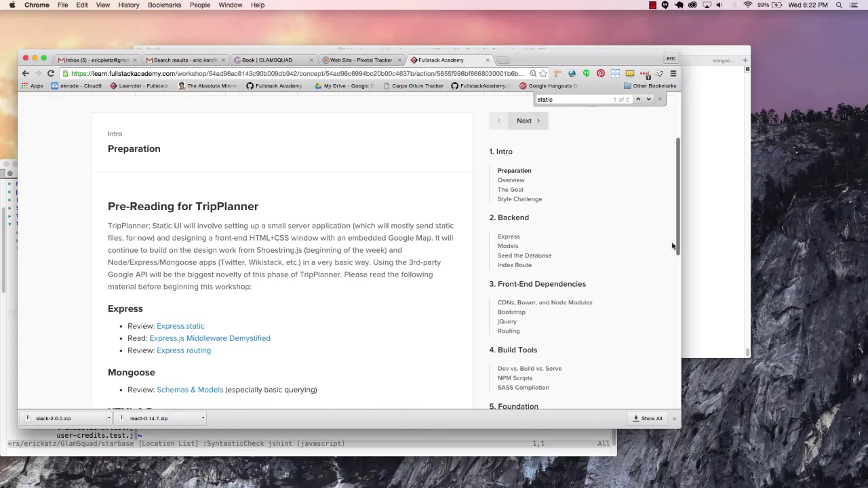Click Show All downloads
The image size is (868, 488).
(x=647, y=418)
